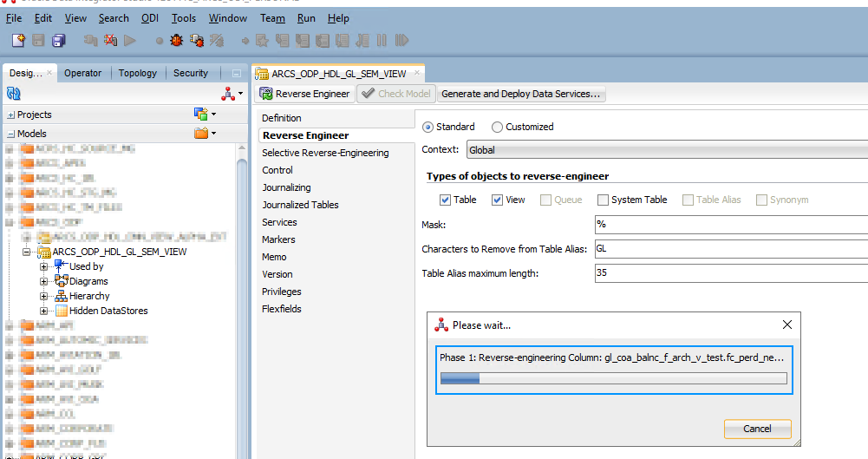Open the Models folder dropdown arrow
Viewport: 868px width, 459px height.
213,134
